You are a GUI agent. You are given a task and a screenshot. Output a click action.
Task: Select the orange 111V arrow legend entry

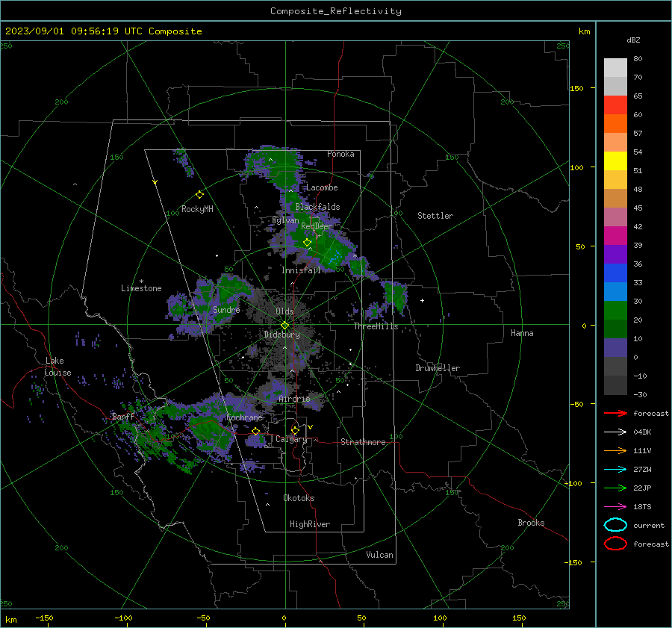pyautogui.click(x=615, y=450)
